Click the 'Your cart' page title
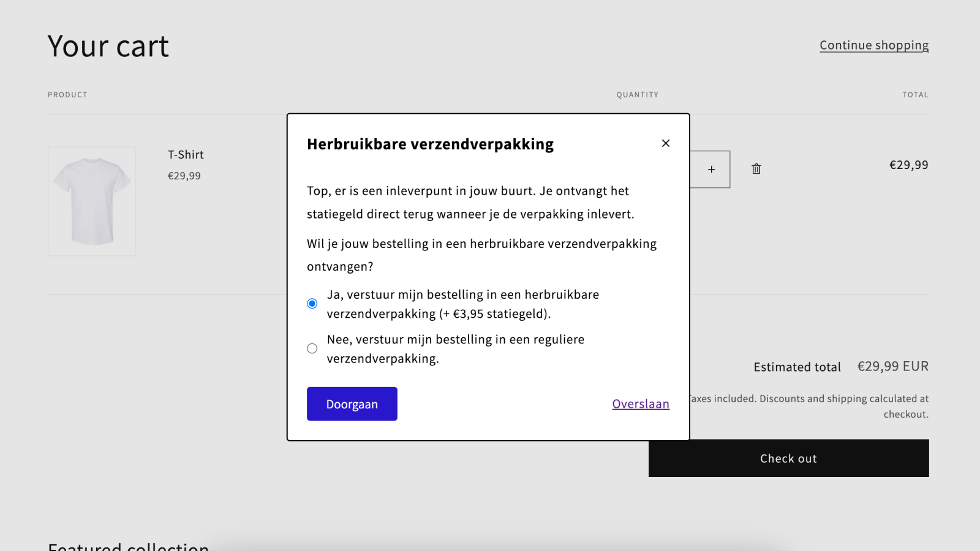This screenshot has height=551, width=980. coord(108,45)
